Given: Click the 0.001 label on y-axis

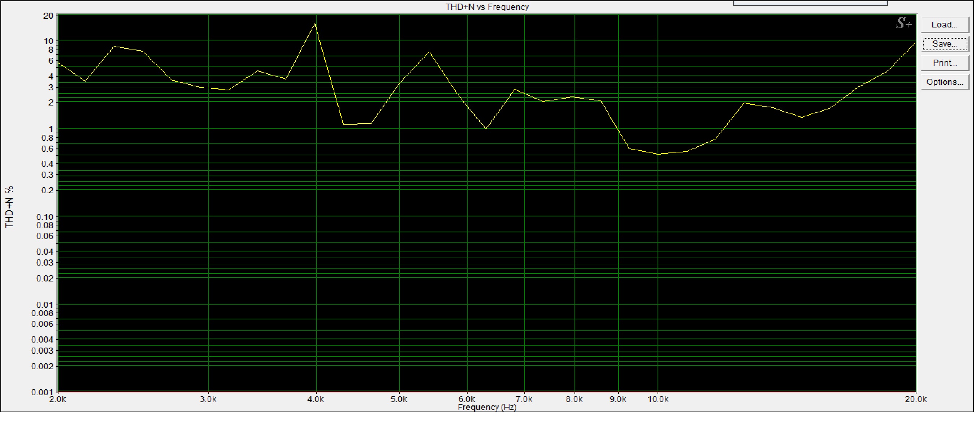Looking at the screenshot, I should pos(42,392).
